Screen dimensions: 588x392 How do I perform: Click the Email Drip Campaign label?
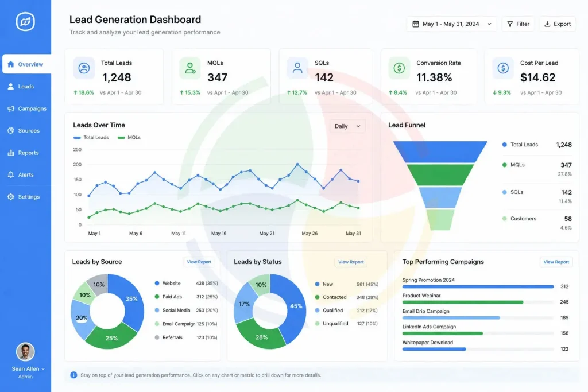[x=425, y=311]
